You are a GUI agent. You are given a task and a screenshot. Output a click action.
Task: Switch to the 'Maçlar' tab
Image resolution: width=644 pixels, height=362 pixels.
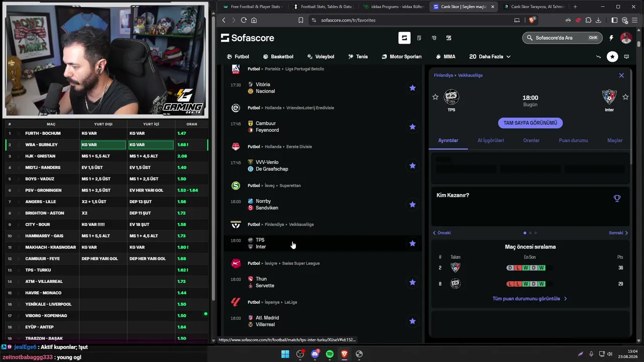(615, 140)
